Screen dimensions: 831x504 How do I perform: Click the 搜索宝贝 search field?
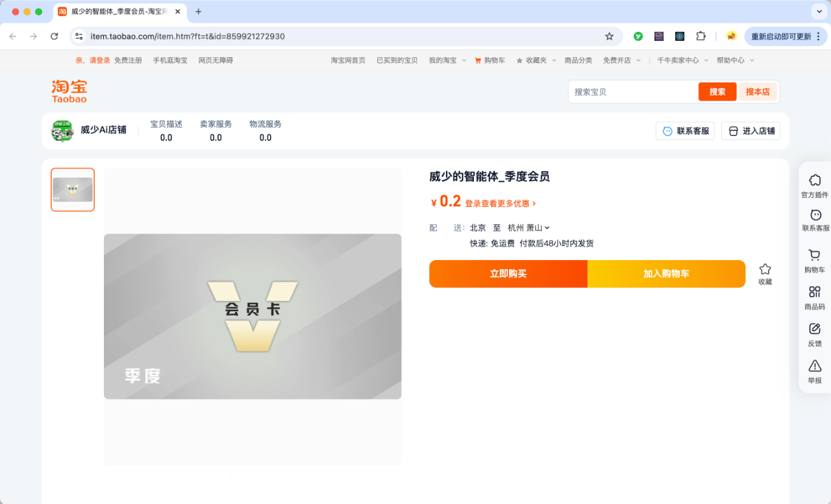click(x=634, y=92)
